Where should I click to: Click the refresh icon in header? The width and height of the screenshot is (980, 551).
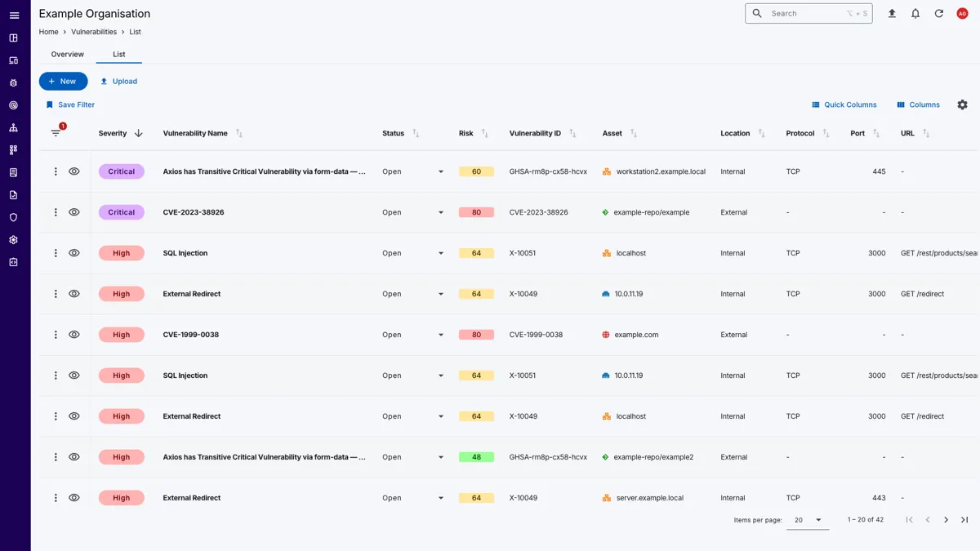(x=939, y=14)
